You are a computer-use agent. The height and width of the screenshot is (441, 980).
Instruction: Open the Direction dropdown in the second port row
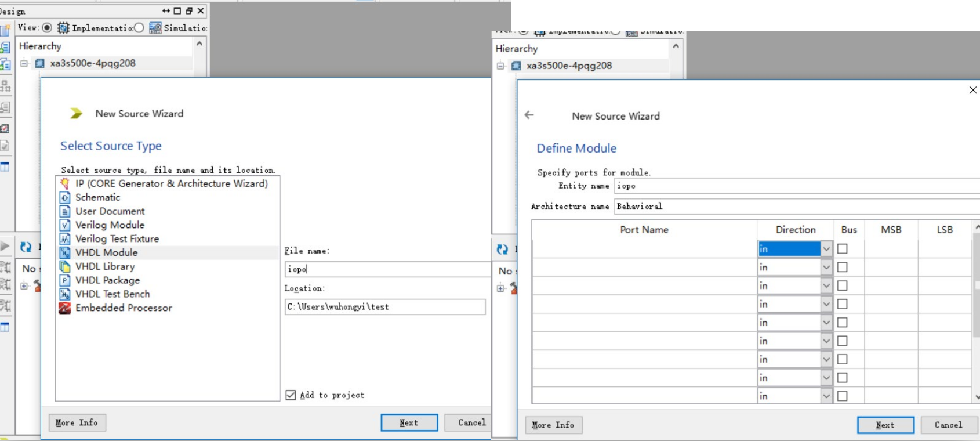(826, 268)
